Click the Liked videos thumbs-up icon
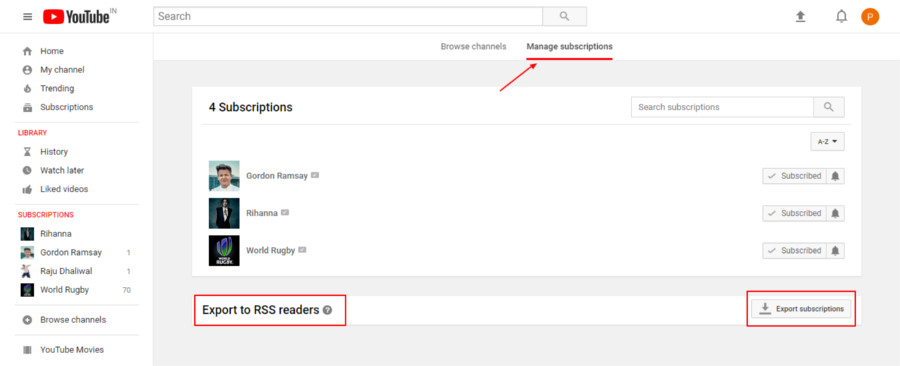 click(27, 189)
